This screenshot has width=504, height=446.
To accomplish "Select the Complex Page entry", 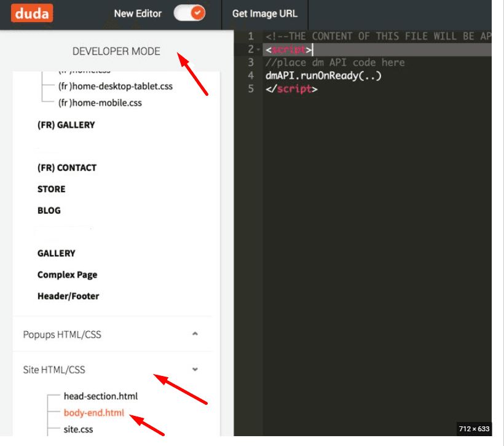I will pos(67,275).
